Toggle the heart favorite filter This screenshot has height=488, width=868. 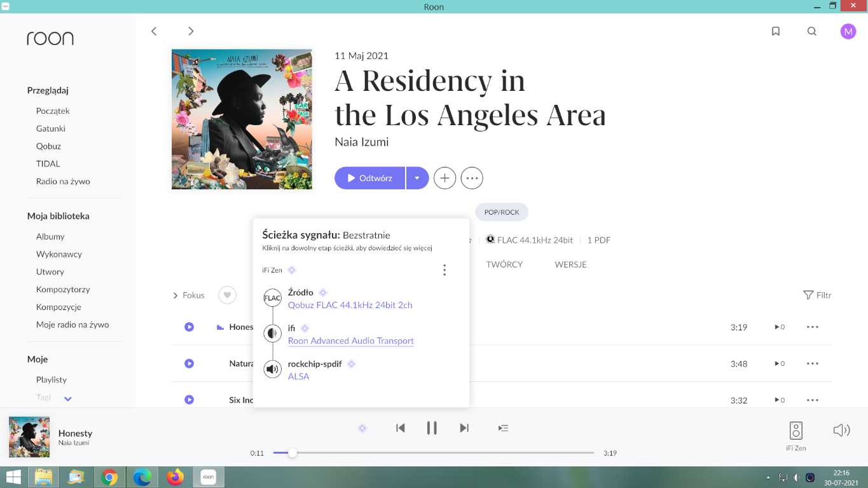click(227, 295)
